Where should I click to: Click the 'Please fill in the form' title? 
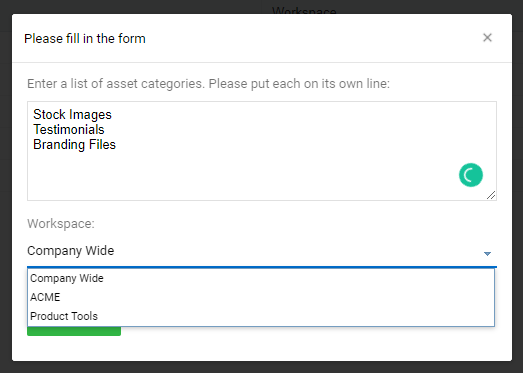click(x=85, y=38)
